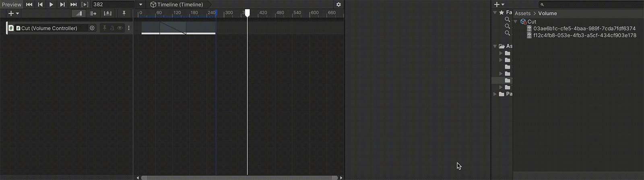Toggle the timeline marker pin icon
Image resolution: width=644 pixels, height=180 pixels.
(x=124, y=13)
